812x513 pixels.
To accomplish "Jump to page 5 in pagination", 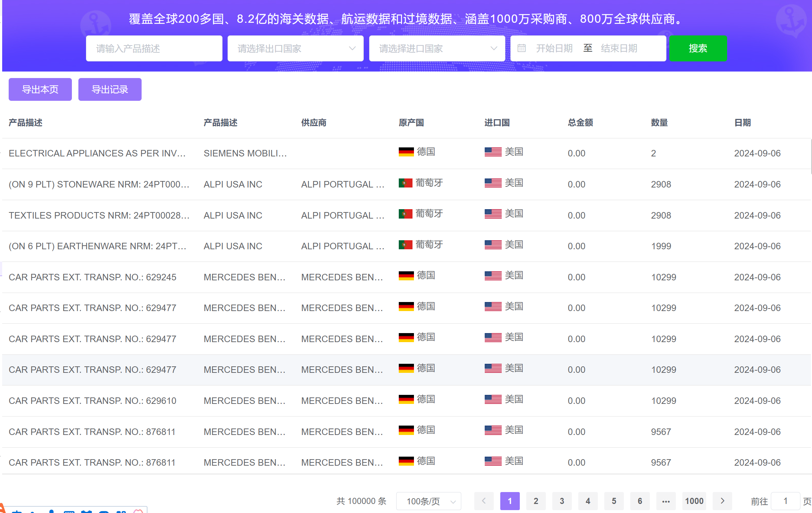I will [x=614, y=501].
